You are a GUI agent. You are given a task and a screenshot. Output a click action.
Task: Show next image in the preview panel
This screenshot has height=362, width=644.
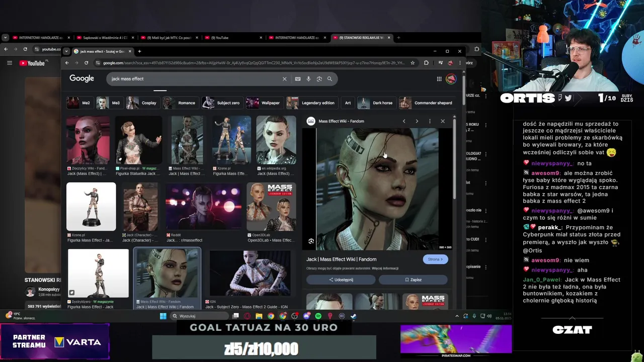417,121
